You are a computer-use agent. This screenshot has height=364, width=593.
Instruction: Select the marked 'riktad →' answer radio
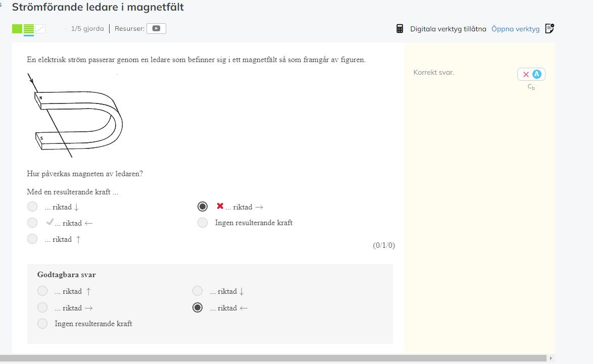click(x=203, y=206)
